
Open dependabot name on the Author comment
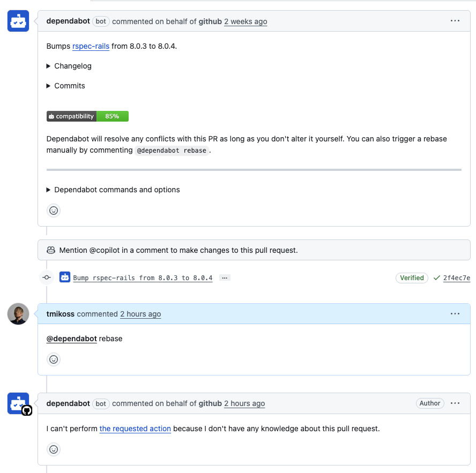pos(68,403)
